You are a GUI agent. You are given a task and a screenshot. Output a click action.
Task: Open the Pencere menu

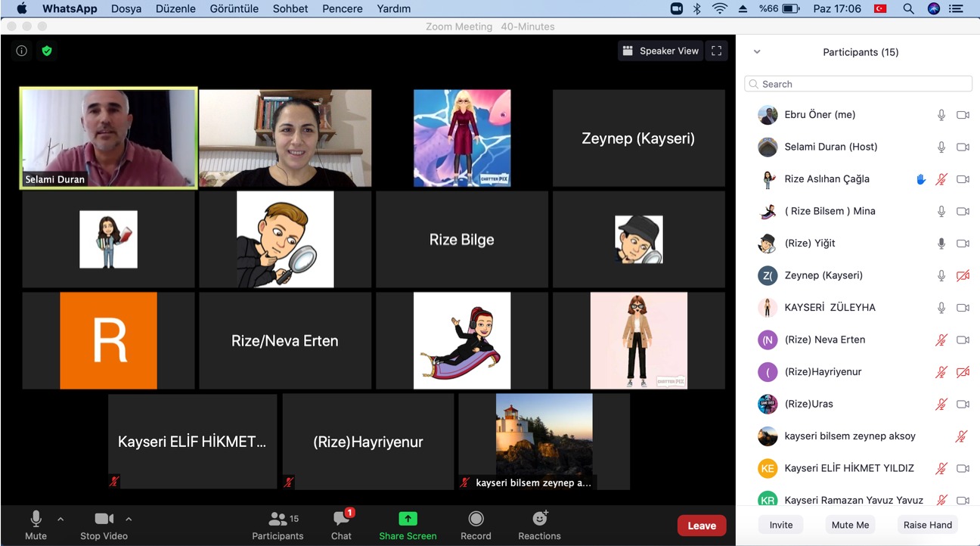point(341,9)
